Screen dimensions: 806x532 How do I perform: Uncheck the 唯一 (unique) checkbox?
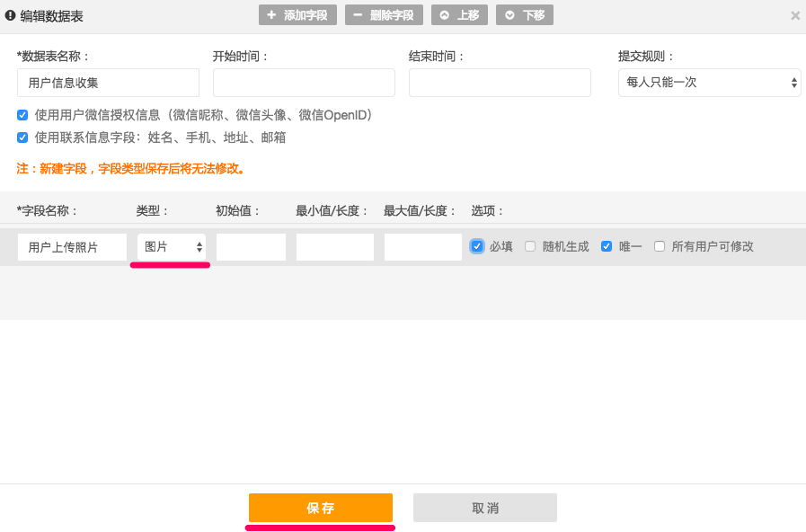point(607,246)
